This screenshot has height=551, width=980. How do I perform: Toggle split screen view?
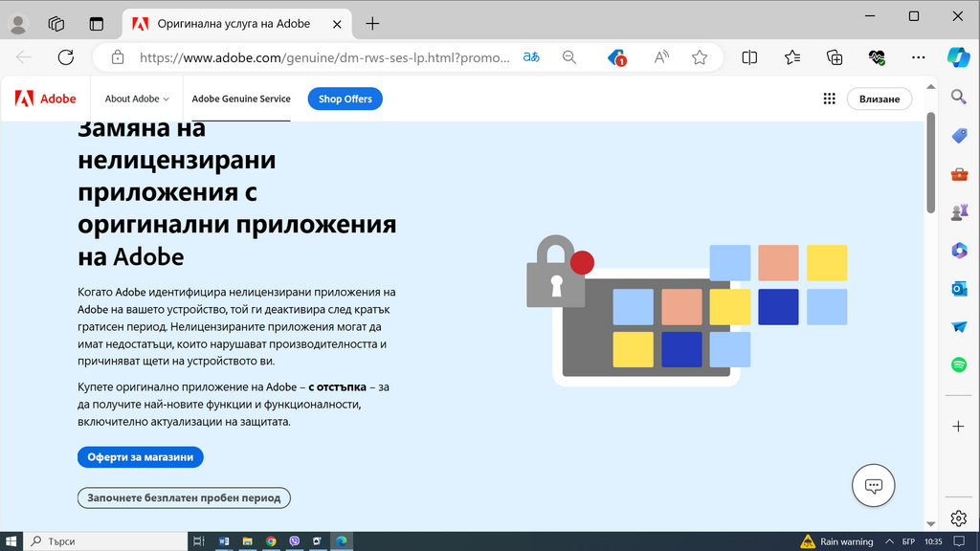click(x=749, y=57)
